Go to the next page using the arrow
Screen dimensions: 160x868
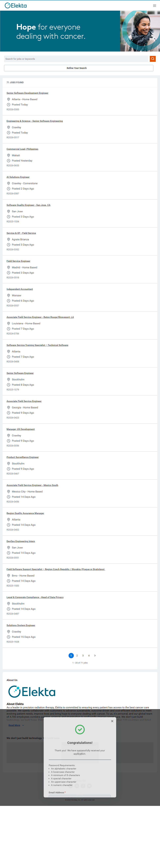pyautogui.click(x=95, y=655)
